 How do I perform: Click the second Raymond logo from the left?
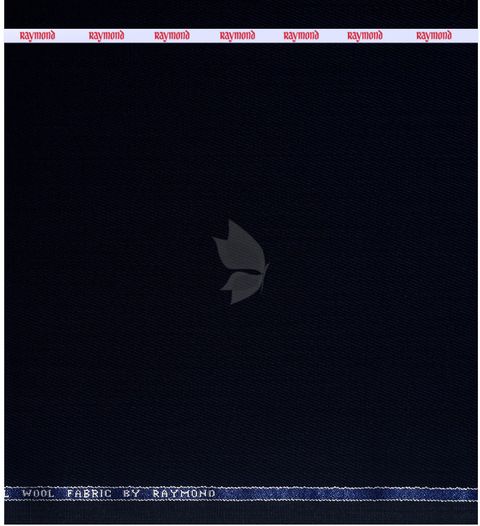click(x=106, y=36)
